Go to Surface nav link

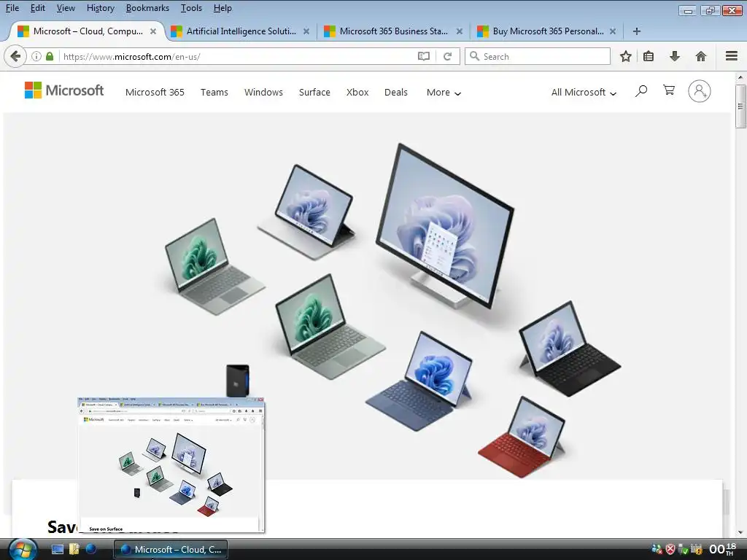tap(314, 93)
